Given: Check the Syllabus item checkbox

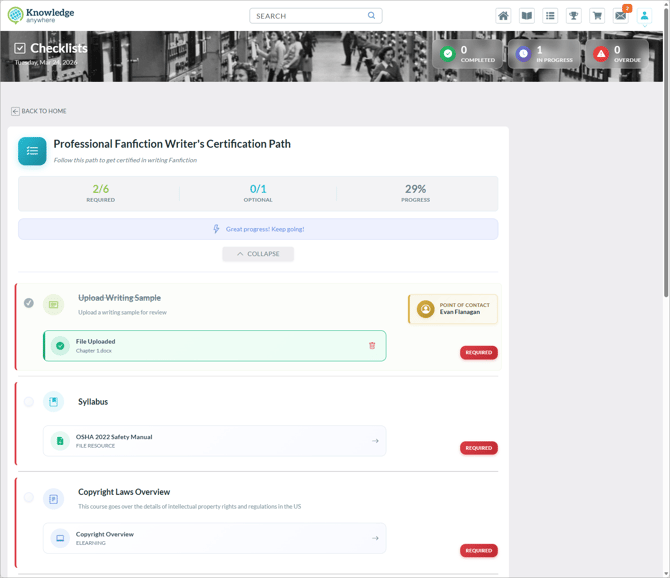Looking at the screenshot, I should click(x=29, y=402).
